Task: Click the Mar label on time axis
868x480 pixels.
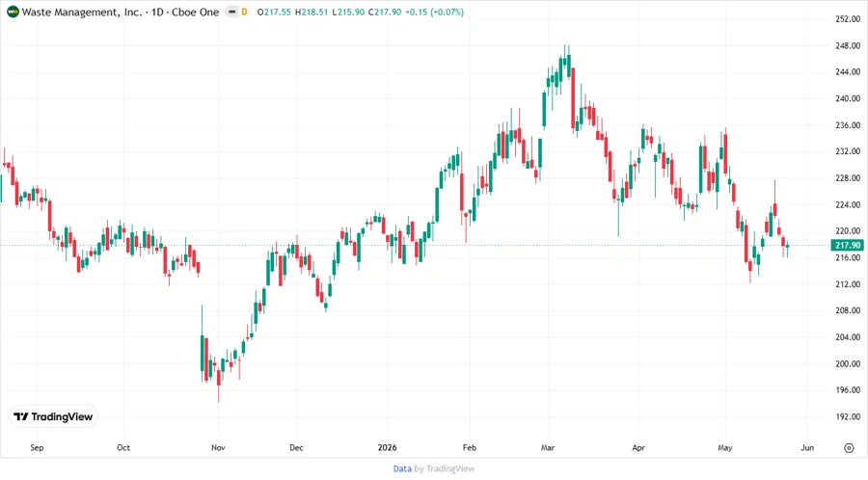Action: [x=548, y=447]
